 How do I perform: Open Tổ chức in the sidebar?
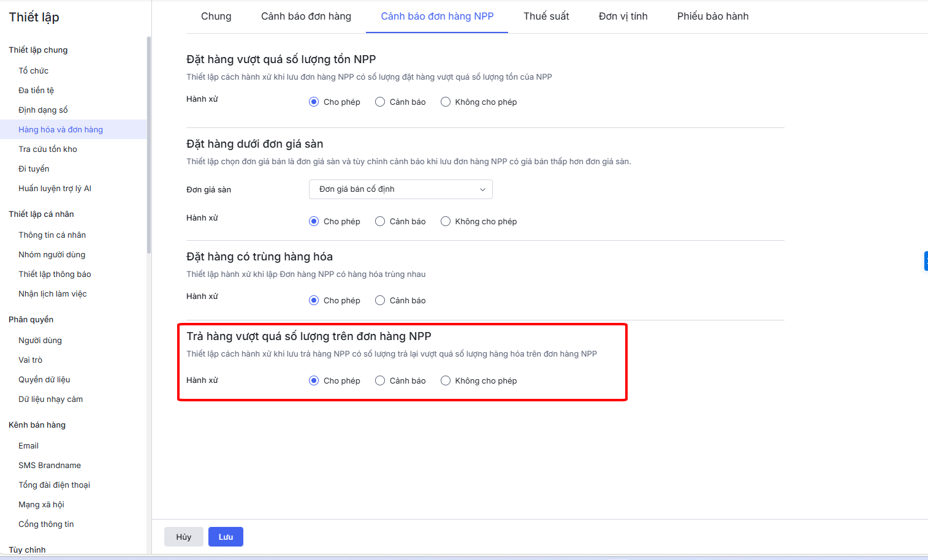pos(34,70)
